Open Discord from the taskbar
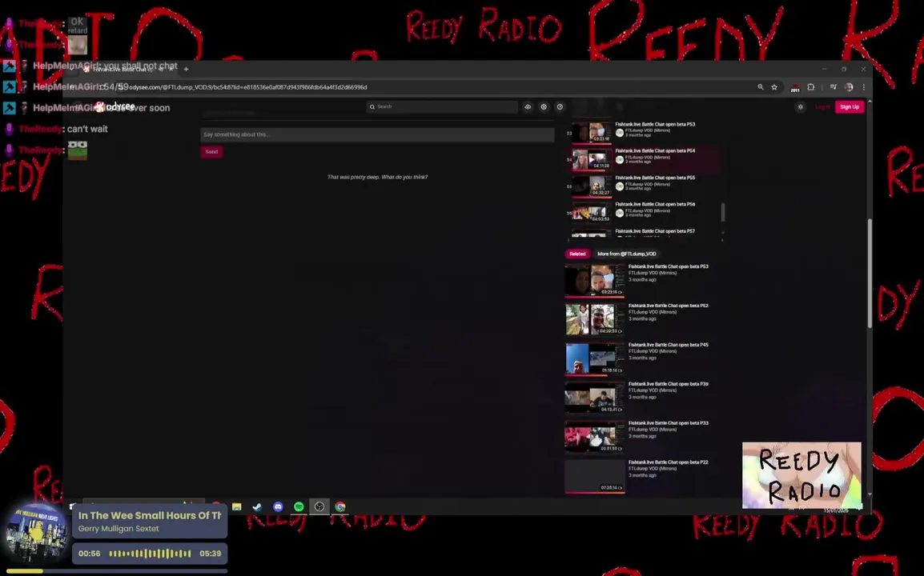 (x=278, y=506)
